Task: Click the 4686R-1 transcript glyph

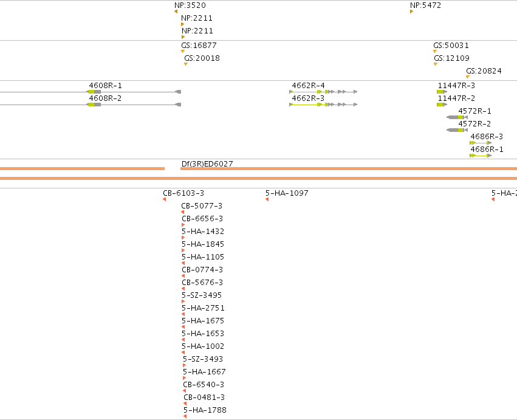Action: point(481,156)
